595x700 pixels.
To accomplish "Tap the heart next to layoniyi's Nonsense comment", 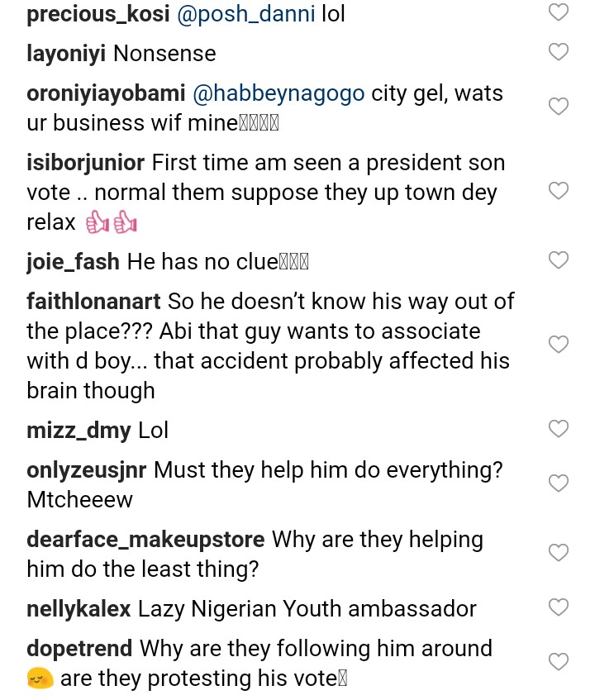I will (559, 52).
